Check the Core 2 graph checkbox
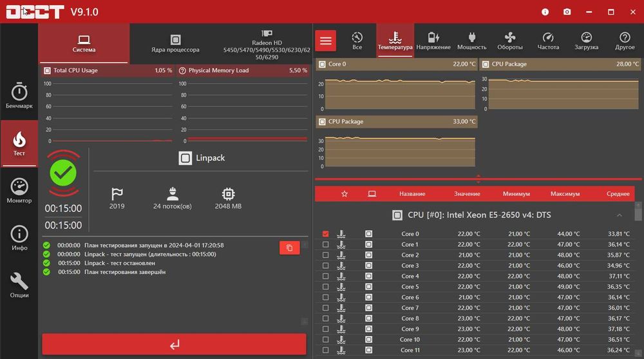The image size is (644, 359). (x=326, y=255)
